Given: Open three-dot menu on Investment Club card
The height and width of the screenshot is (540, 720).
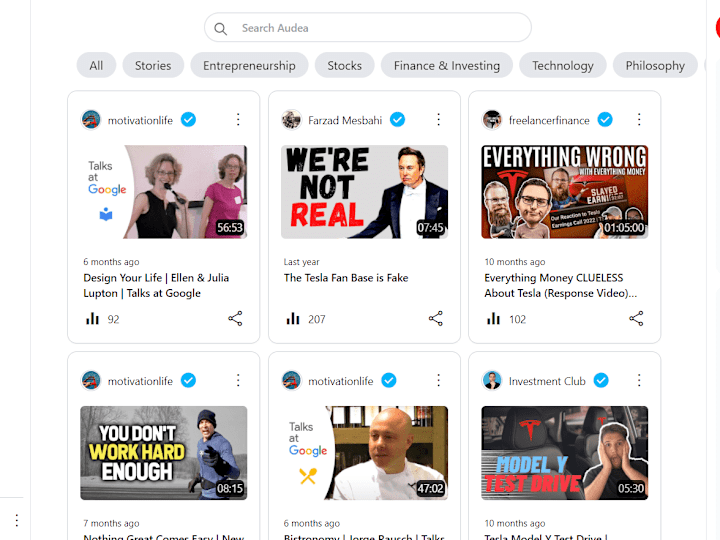Looking at the screenshot, I should coord(639,381).
